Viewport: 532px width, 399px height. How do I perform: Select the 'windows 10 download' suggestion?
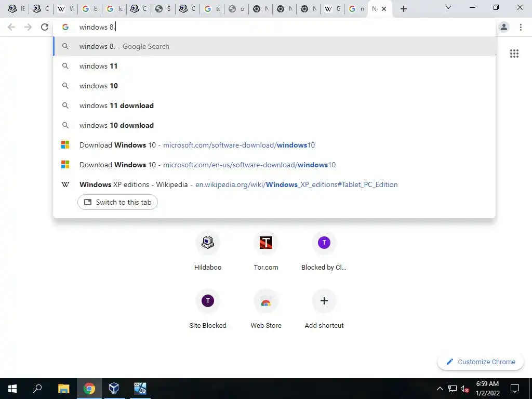tap(274, 125)
